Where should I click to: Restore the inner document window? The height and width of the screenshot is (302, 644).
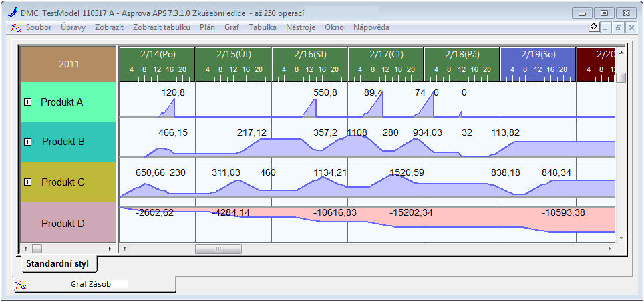618,27
